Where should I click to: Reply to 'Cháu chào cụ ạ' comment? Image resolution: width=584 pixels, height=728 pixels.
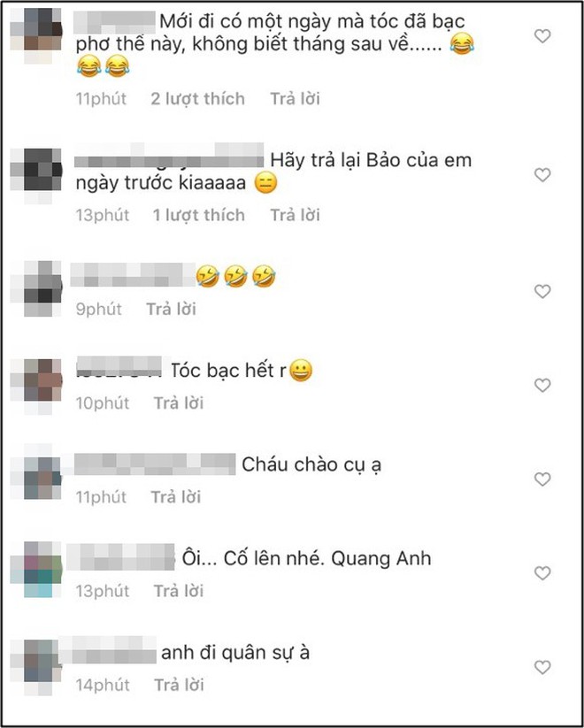[x=176, y=497]
